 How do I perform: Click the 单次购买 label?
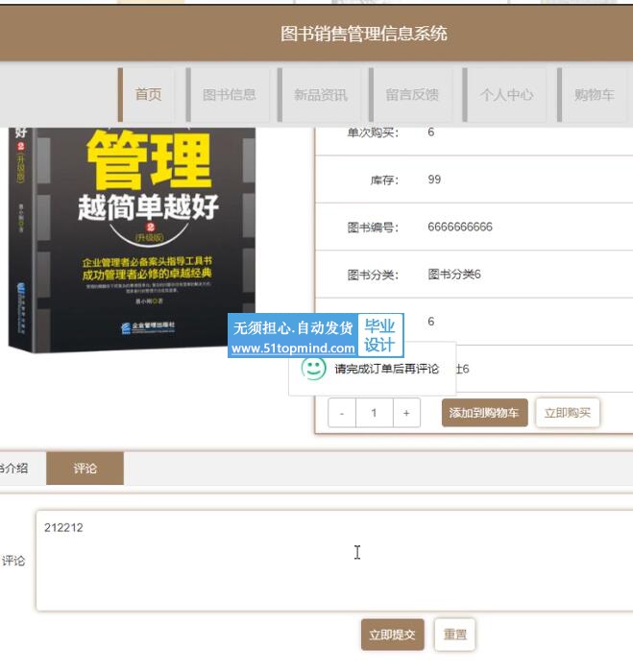373,132
